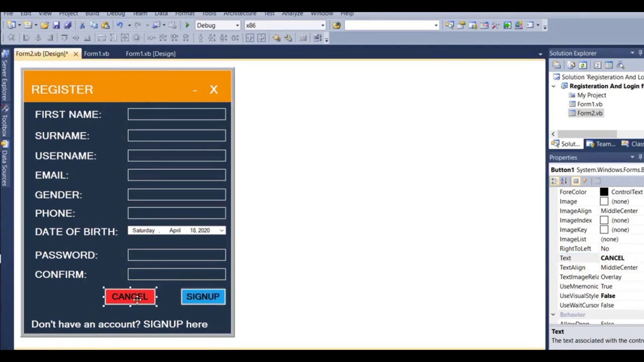Pin the Solution Explorer panel
The height and width of the screenshot is (362, 644).
click(640, 53)
